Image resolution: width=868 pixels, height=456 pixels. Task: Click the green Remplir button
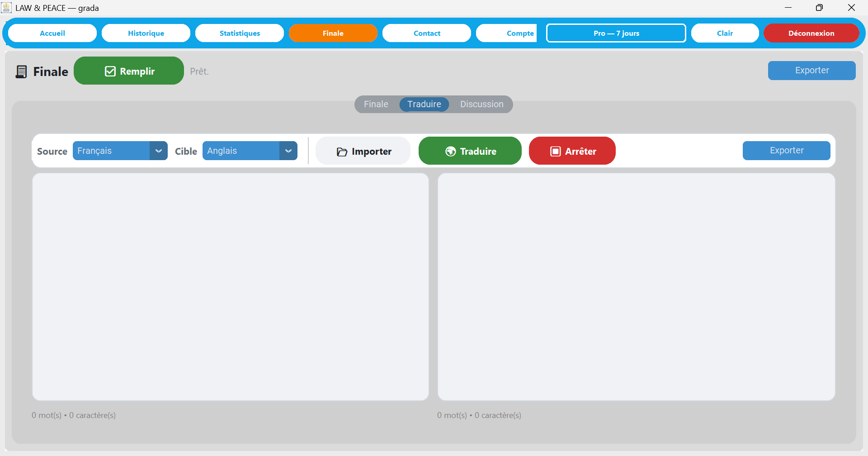129,71
